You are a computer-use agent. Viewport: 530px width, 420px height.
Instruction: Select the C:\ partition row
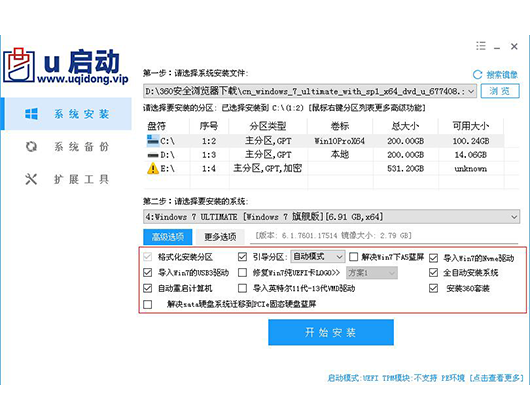[325, 141]
